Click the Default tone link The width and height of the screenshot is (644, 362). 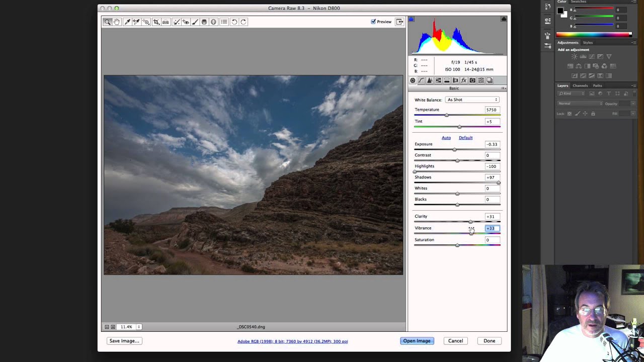[x=465, y=138]
